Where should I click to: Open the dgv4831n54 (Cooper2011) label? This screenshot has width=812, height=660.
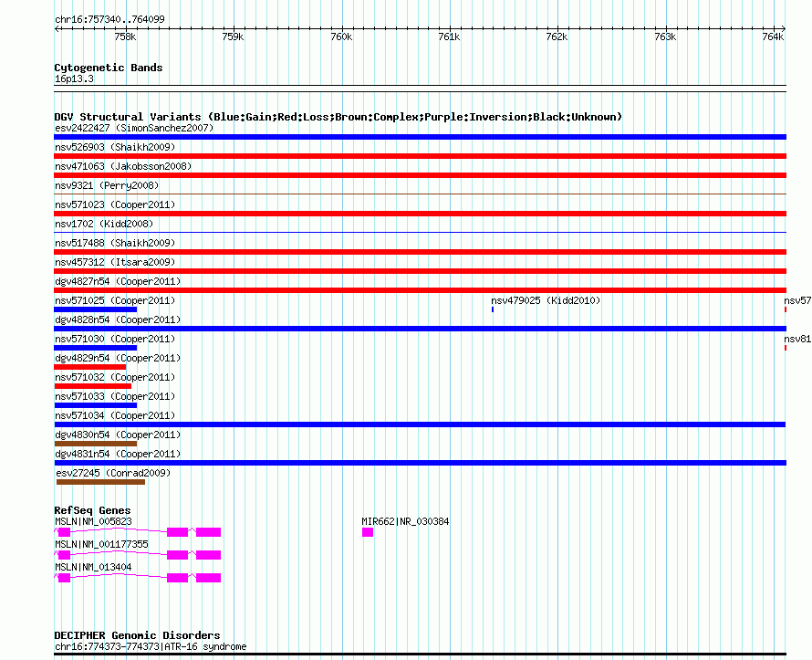118,454
